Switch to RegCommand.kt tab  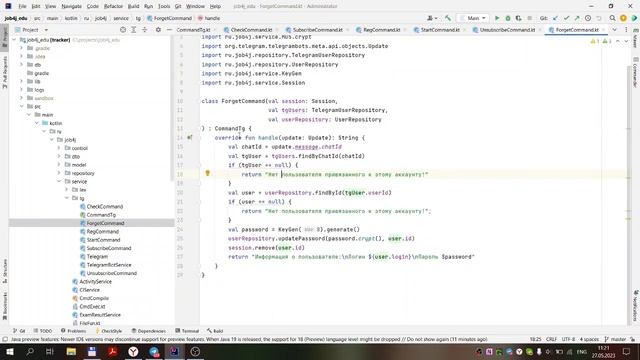pos(381,30)
